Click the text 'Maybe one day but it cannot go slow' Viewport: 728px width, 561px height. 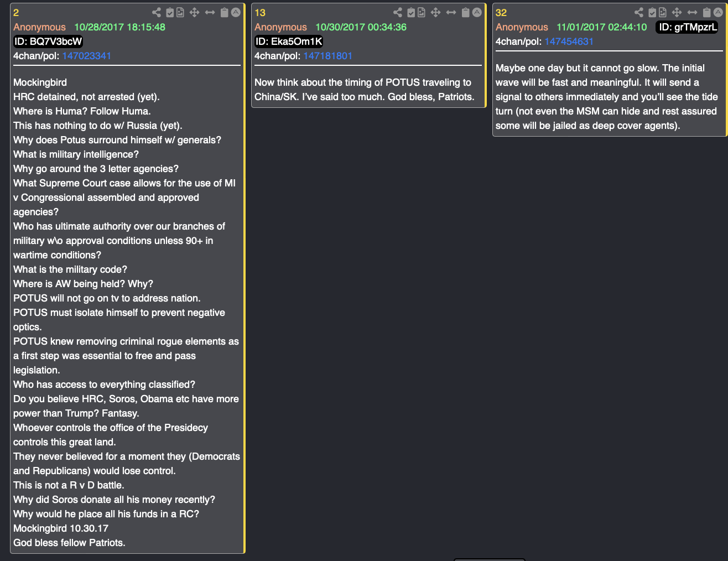pyautogui.click(x=577, y=68)
